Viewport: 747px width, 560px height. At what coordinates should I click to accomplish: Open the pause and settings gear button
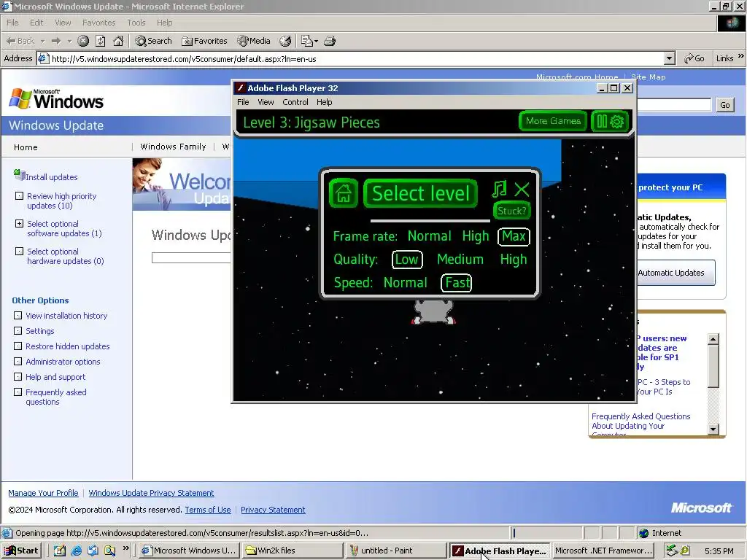pos(610,122)
